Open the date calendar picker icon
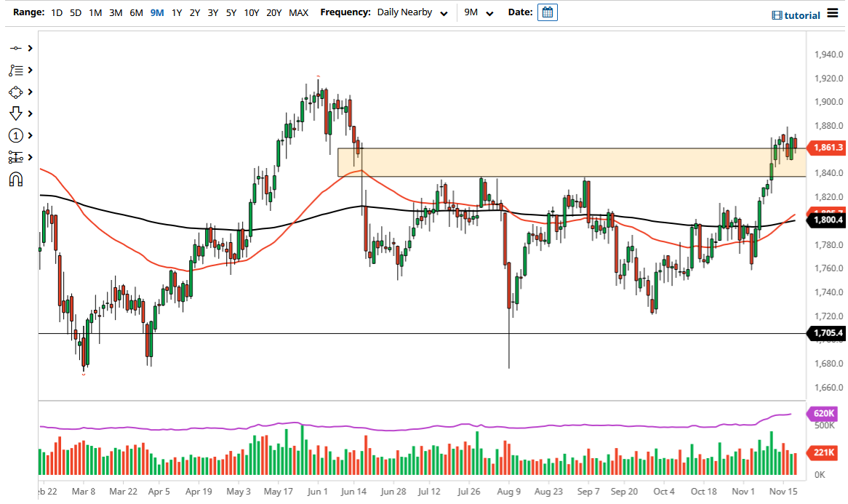 point(546,12)
